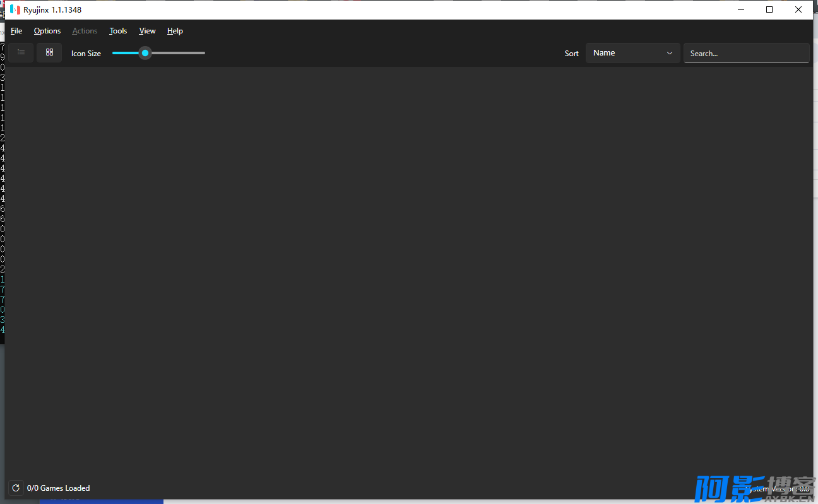Open the Help menu

coord(175,31)
